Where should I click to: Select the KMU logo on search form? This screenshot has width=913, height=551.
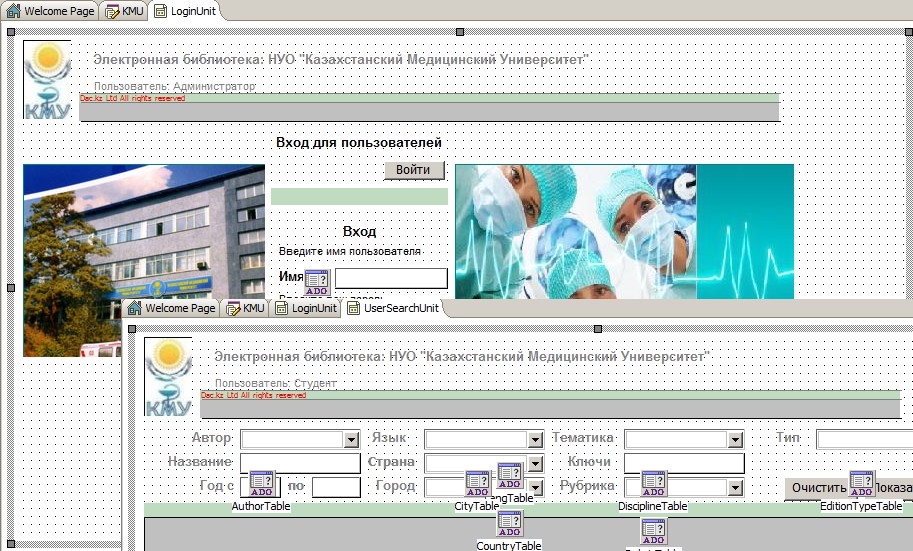[x=168, y=376]
